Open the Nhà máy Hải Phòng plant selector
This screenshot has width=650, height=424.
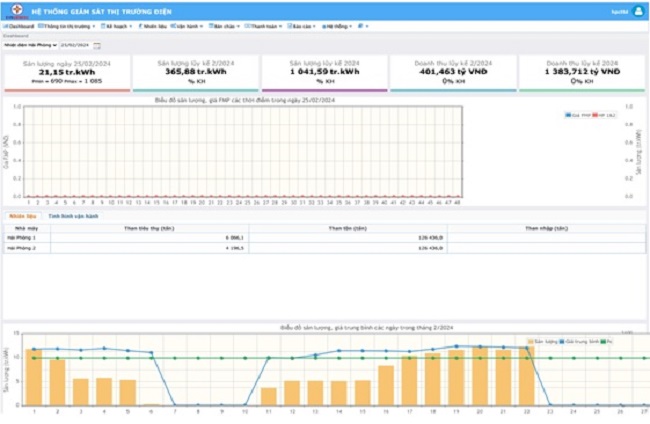pos(28,45)
